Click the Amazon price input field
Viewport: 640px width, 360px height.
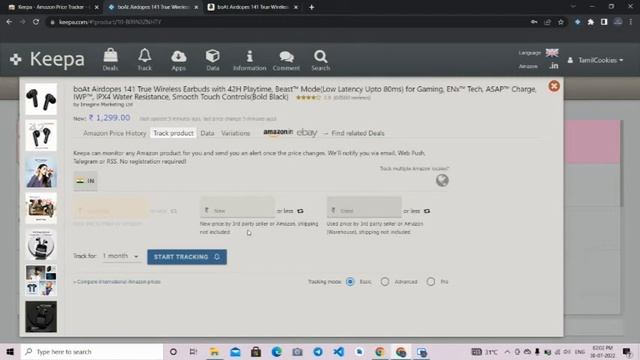pos(111,208)
